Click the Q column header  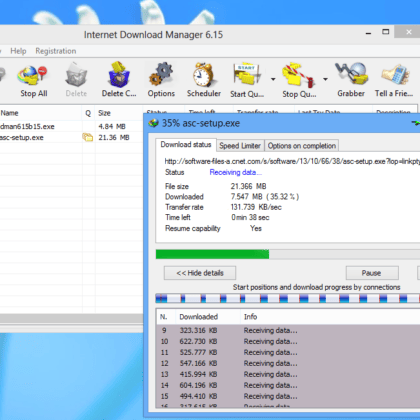coord(88,113)
